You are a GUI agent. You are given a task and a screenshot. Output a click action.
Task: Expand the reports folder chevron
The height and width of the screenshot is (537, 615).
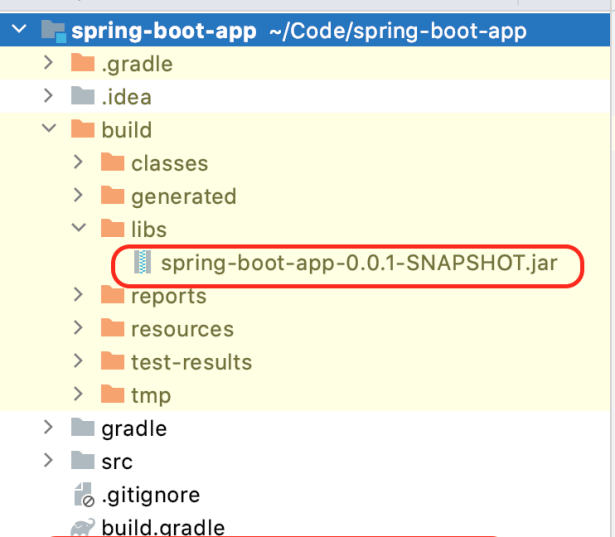[78, 295]
